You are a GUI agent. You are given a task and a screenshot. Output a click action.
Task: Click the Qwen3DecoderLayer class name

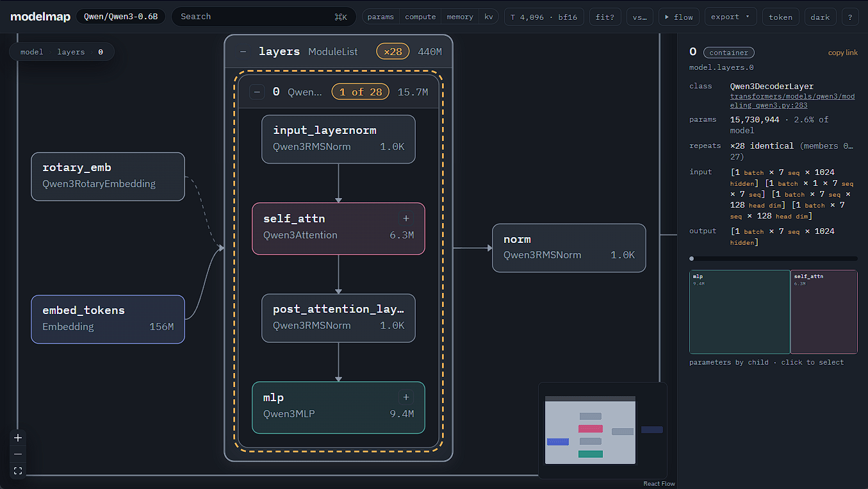[772, 86]
